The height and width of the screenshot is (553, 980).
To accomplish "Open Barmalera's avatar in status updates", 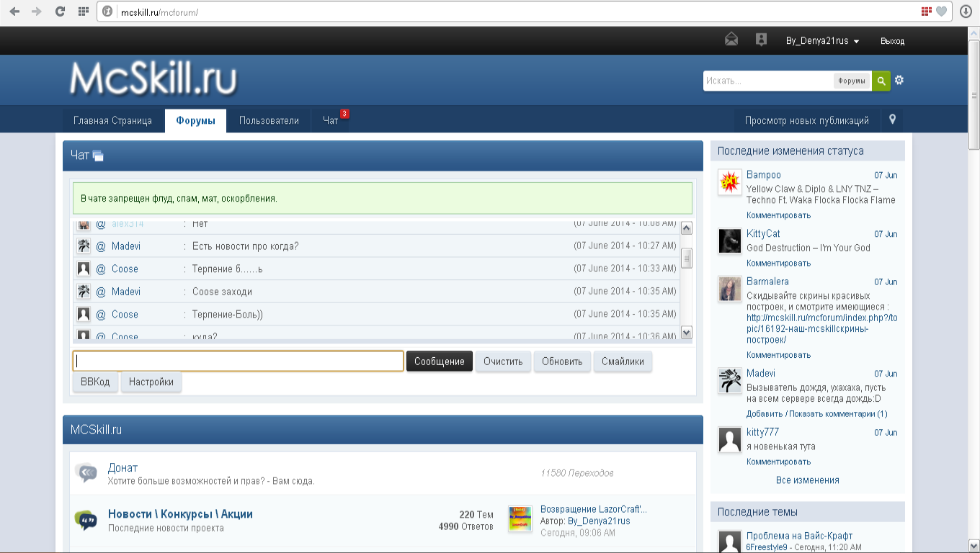I will tap(730, 289).
